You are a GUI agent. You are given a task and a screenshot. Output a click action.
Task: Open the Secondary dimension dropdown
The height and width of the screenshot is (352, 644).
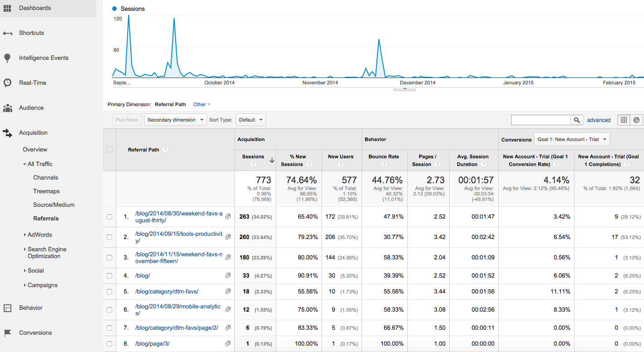click(x=175, y=120)
